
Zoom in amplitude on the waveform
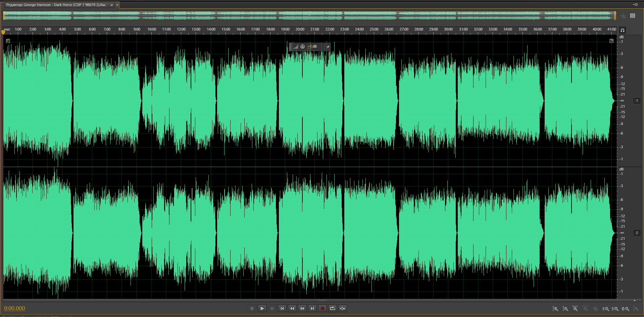(555, 309)
